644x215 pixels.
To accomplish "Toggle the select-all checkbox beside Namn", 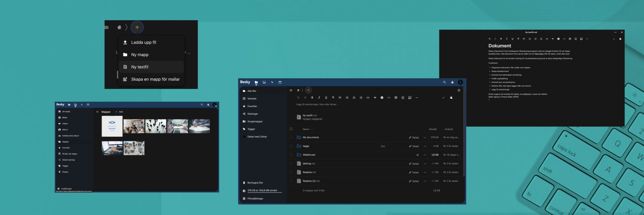I will [291, 129].
